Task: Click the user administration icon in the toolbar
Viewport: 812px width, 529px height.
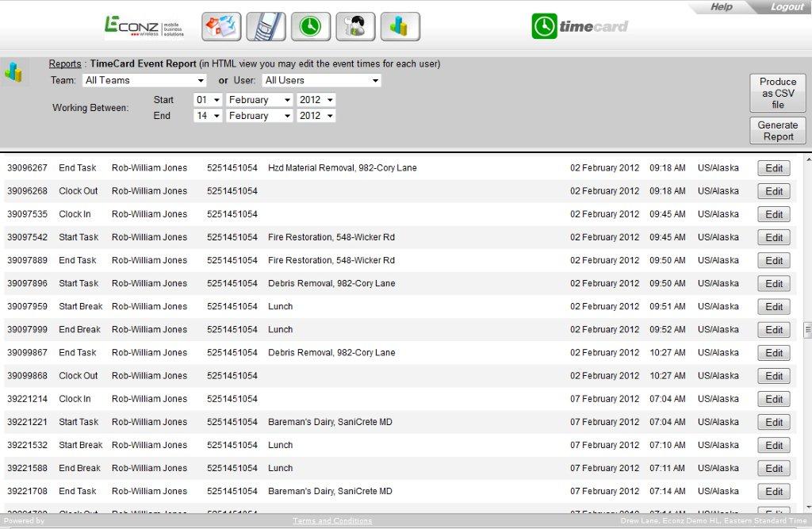Action: tap(354, 25)
